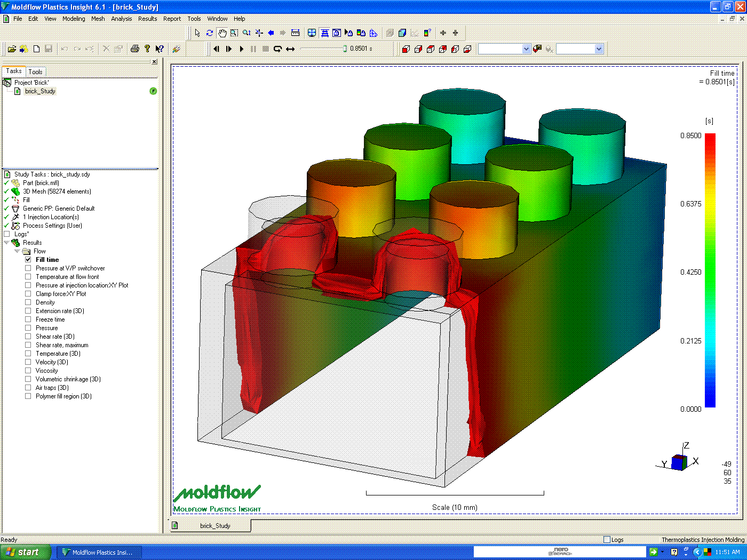The width and height of the screenshot is (747, 560).
Task: Open the Results menu
Action: pyautogui.click(x=148, y=19)
